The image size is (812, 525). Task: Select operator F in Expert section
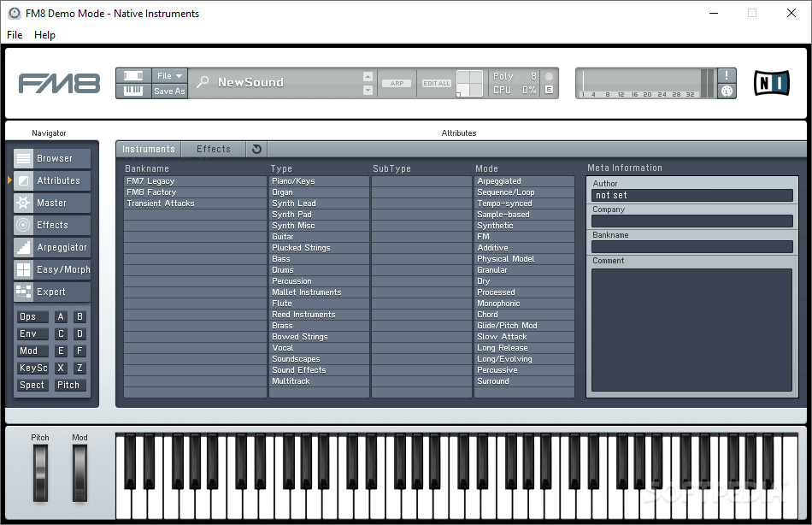79,351
